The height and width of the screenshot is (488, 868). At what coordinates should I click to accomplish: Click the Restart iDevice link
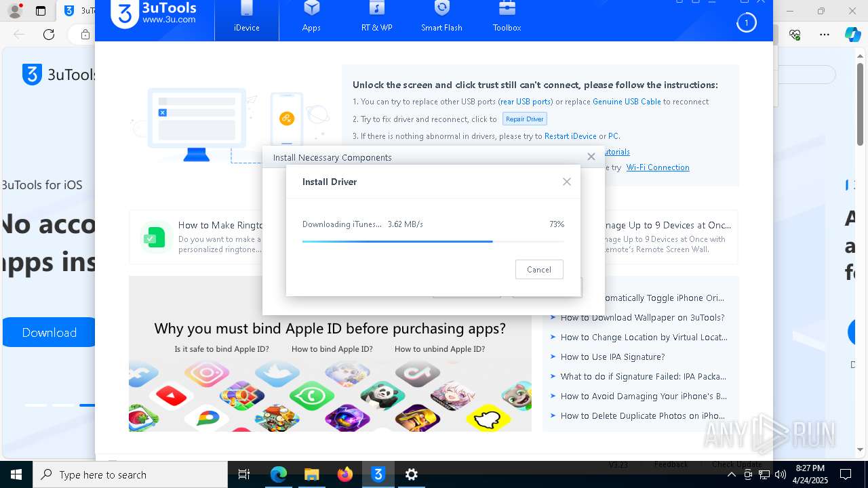pos(570,136)
